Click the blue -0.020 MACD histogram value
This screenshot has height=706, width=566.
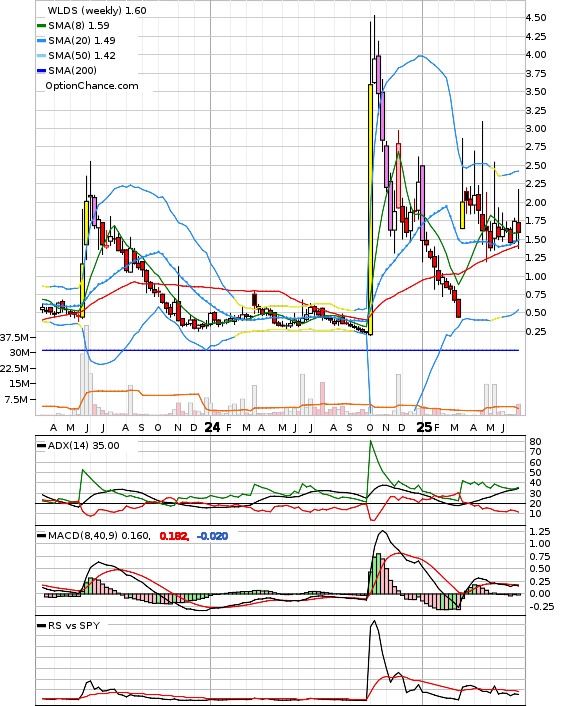click(x=212, y=536)
